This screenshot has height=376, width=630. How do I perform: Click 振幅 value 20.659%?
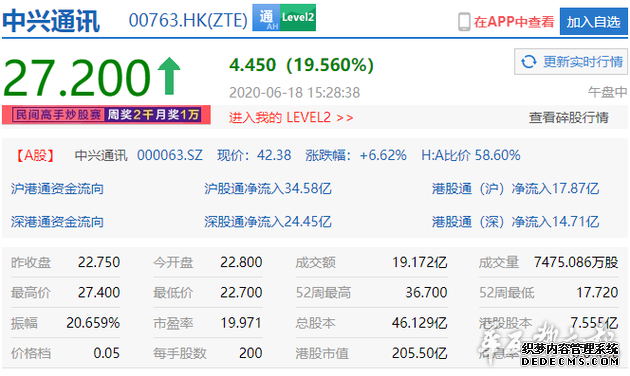click(93, 323)
